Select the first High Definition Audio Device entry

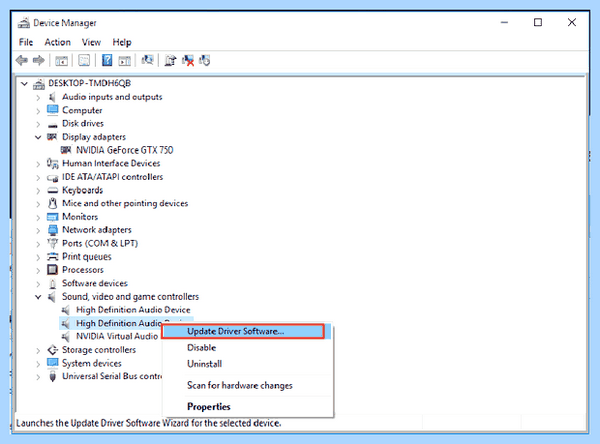coord(133,310)
